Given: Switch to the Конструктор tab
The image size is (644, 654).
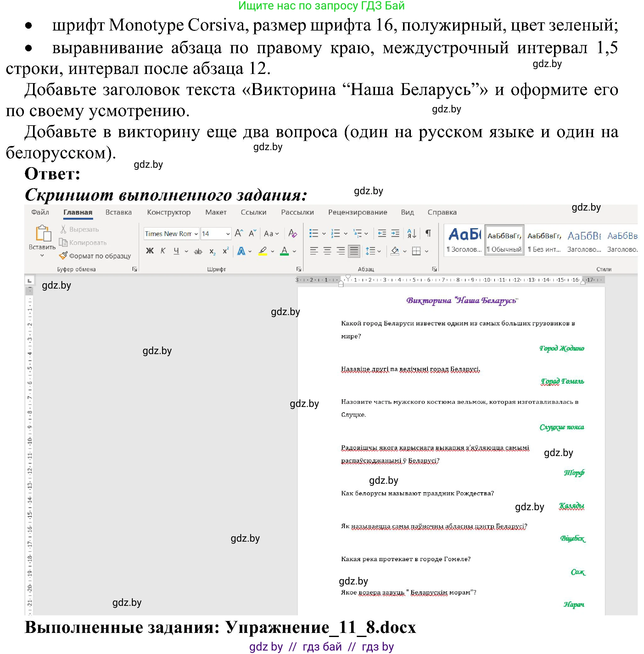Looking at the screenshot, I should pyautogui.click(x=168, y=212).
